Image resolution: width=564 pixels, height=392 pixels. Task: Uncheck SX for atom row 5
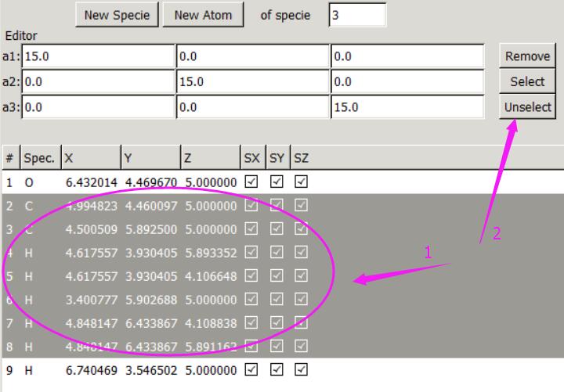[251, 275]
